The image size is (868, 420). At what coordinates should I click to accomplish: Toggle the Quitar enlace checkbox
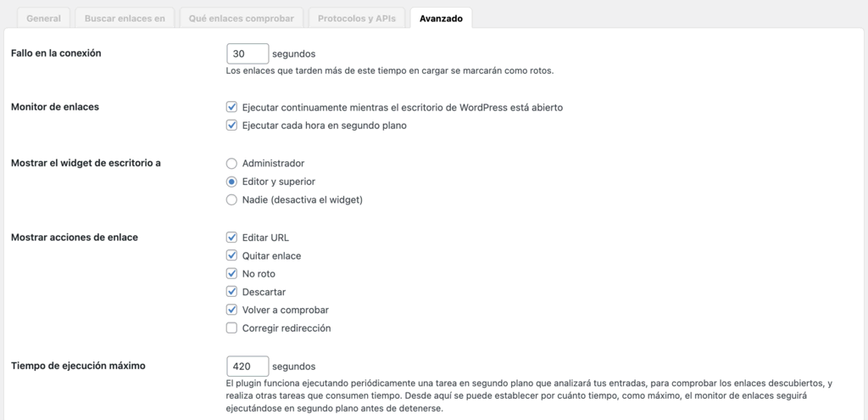tap(231, 255)
